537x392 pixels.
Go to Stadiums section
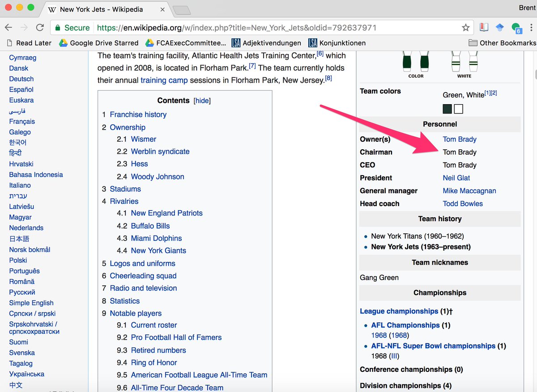125,189
